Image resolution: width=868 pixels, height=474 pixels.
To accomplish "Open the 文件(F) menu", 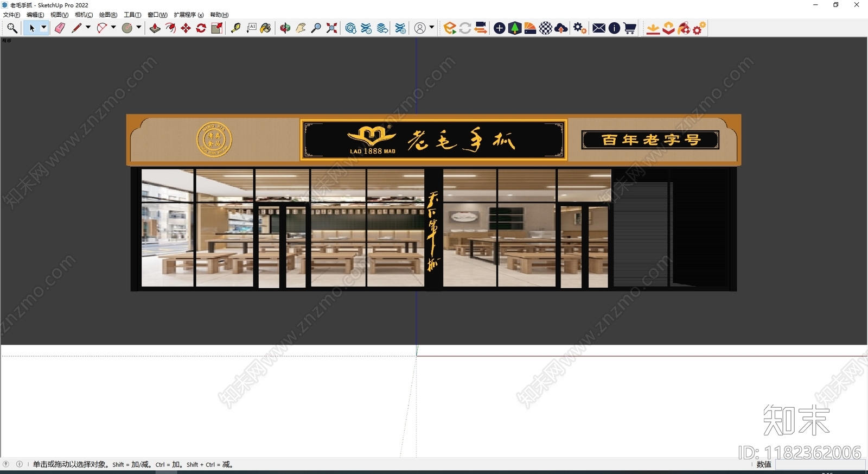I will click(x=11, y=15).
